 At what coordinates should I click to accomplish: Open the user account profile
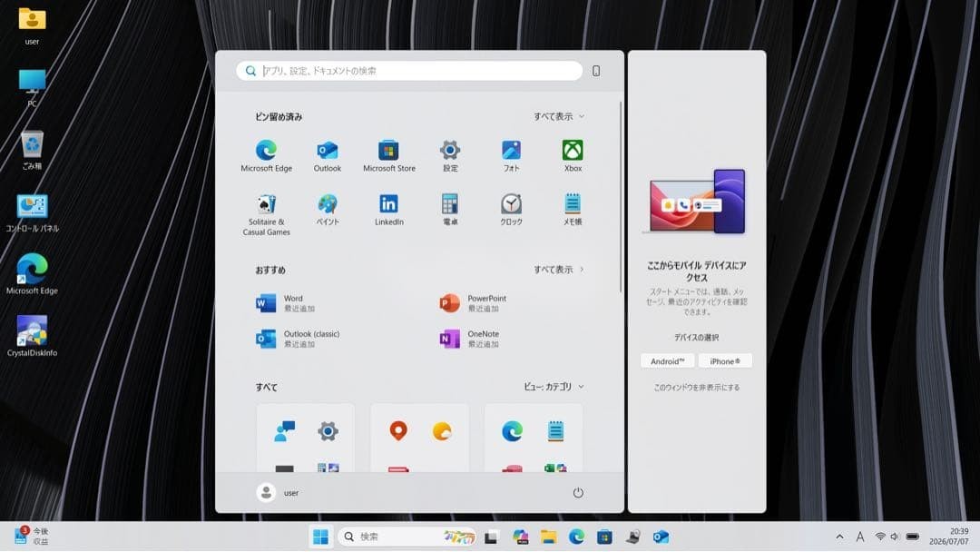(x=278, y=493)
